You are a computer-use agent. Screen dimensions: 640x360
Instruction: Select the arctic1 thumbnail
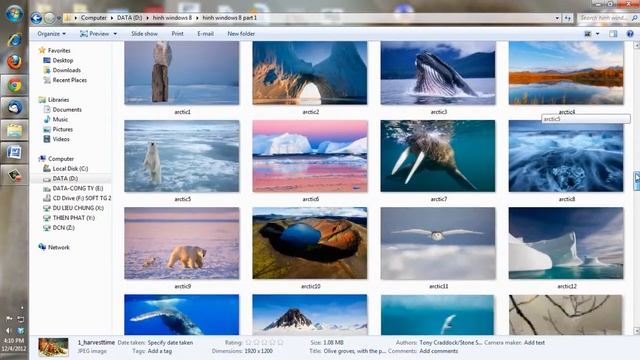[x=182, y=73]
